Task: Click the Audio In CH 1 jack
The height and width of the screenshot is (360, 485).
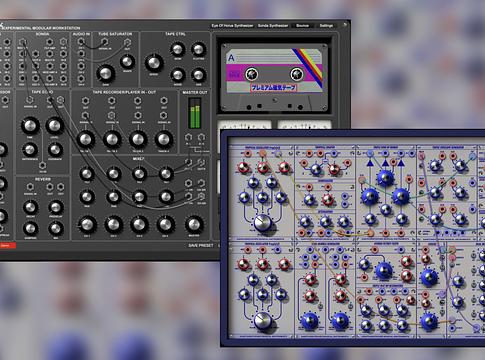Action: 81,42
